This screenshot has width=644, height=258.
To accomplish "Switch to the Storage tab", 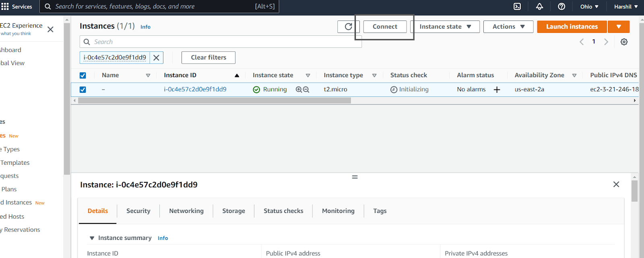I will (x=234, y=211).
